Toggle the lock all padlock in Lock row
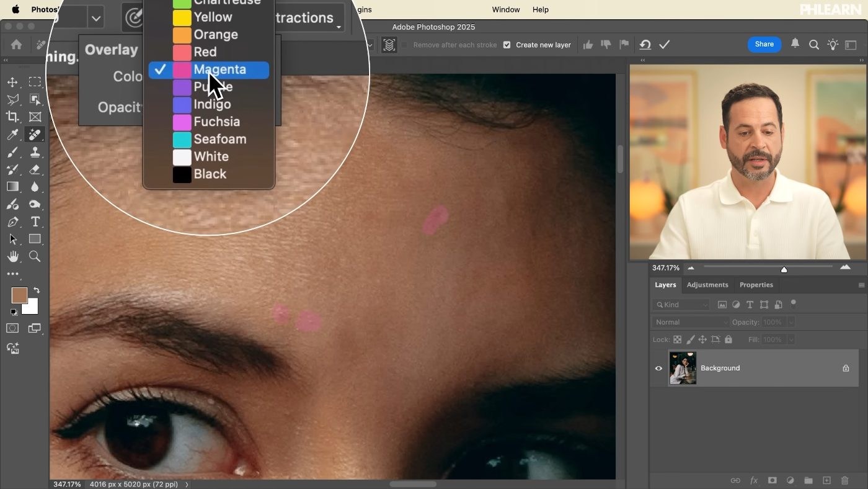This screenshot has width=868, height=489. click(728, 339)
